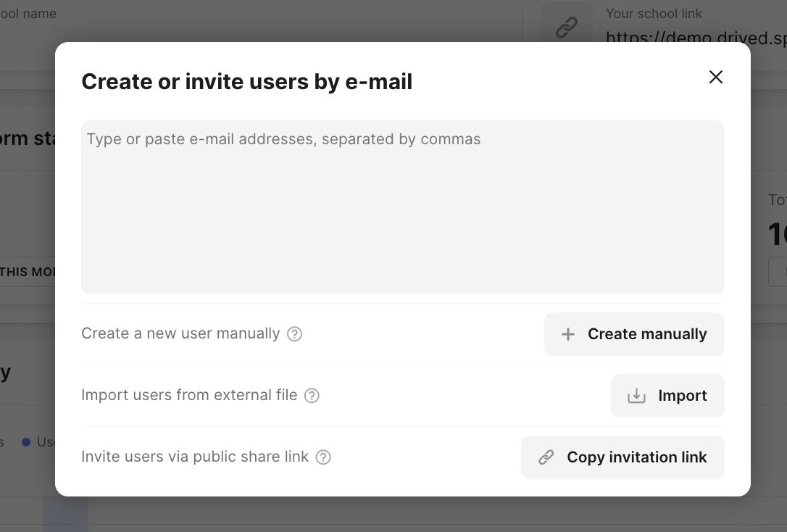This screenshot has width=787, height=532.
Task: Click the e-mail addresses text area
Action: pos(402,207)
